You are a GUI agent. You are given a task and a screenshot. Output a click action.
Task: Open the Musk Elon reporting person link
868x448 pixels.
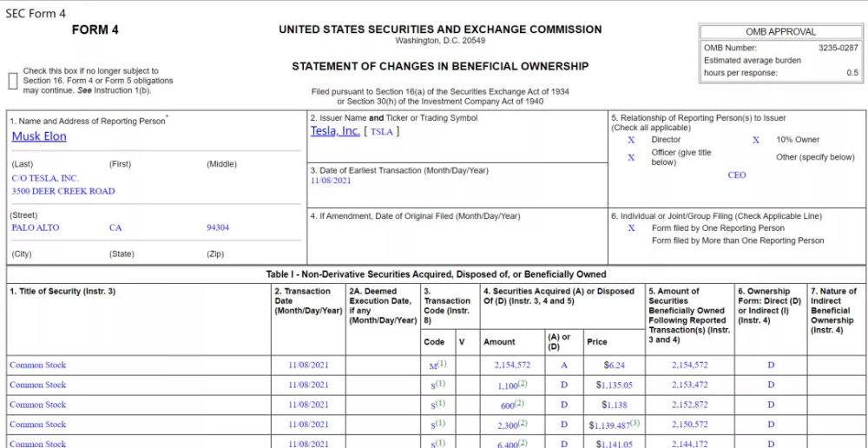[39, 136]
